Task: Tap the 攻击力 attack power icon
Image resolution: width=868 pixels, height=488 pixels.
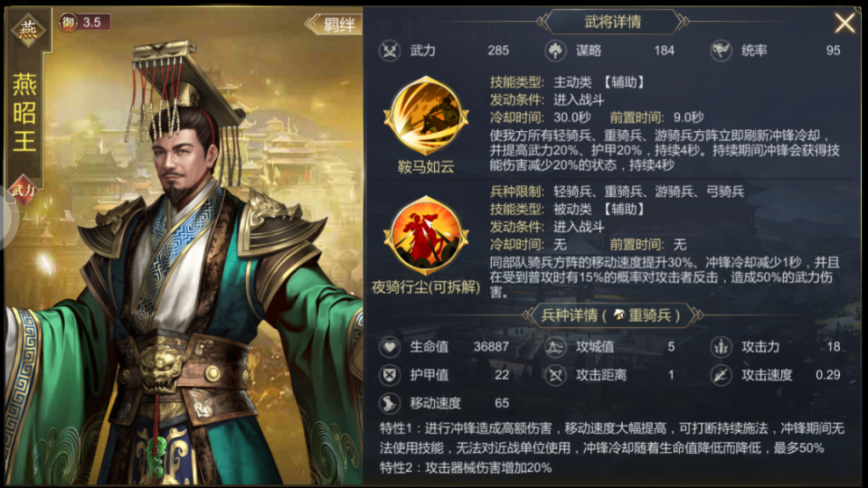Action: (721, 347)
